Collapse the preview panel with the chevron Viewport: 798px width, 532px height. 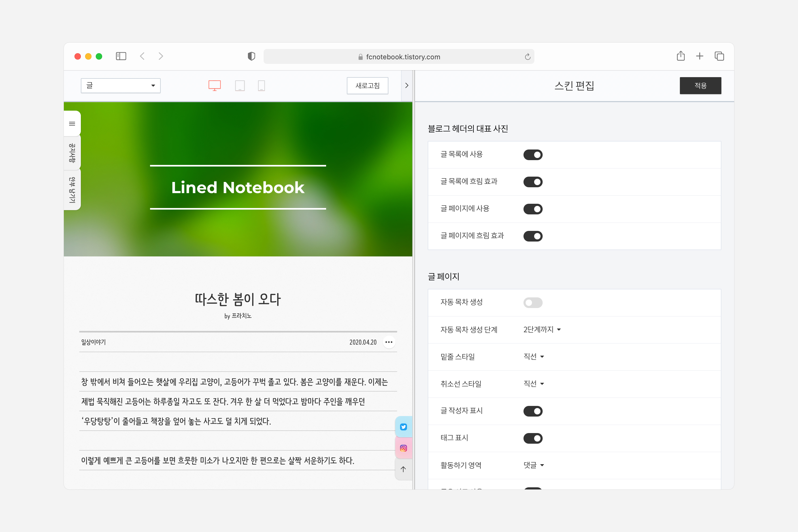(x=406, y=85)
